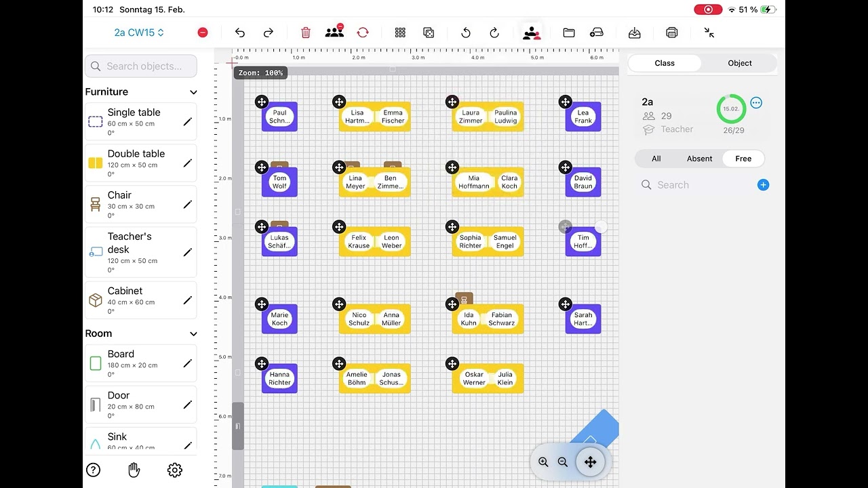The image size is (868, 488).
Task: Switch to the Class tab
Action: click(665, 63)
